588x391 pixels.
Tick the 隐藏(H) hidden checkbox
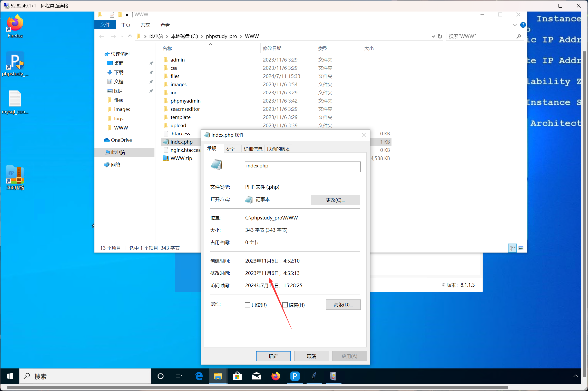pyautogui.click(x=285, y=305)
